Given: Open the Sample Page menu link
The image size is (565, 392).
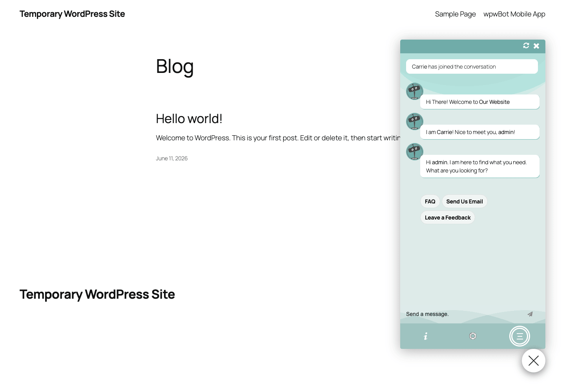Looking at the screenshot, I should point(455,14).
